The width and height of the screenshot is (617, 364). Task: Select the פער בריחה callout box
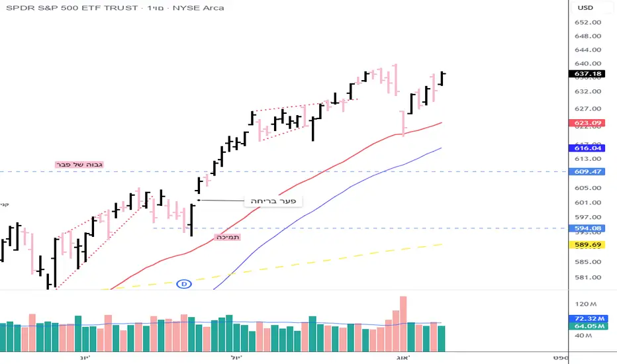pos(273,201)
